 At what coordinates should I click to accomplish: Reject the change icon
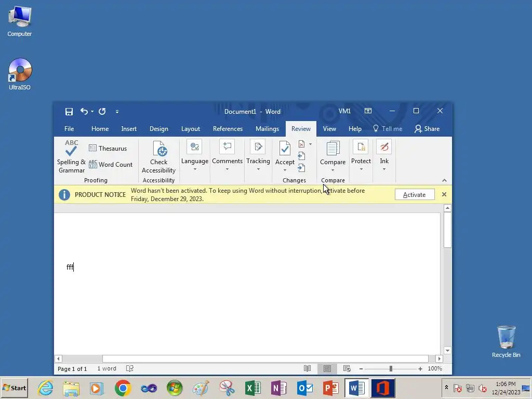302,144
